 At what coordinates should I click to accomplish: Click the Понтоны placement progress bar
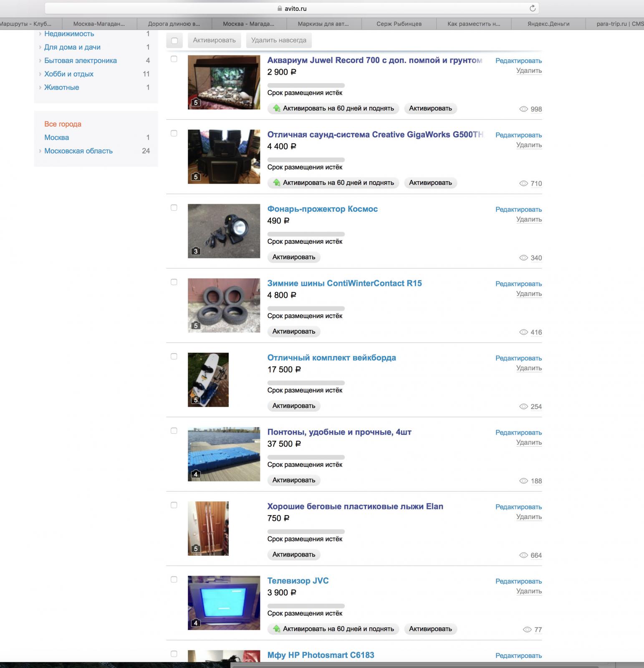coord(306,457)
